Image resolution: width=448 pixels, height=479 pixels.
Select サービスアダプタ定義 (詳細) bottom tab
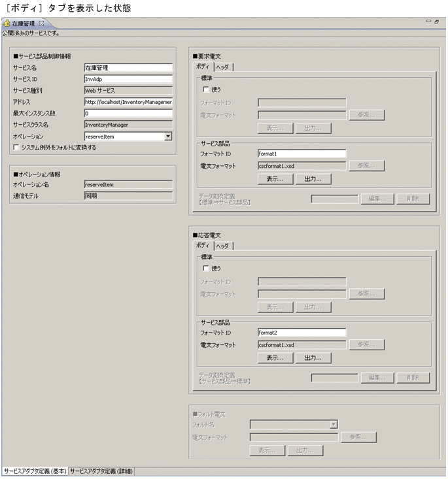click(x=101, y=471)
